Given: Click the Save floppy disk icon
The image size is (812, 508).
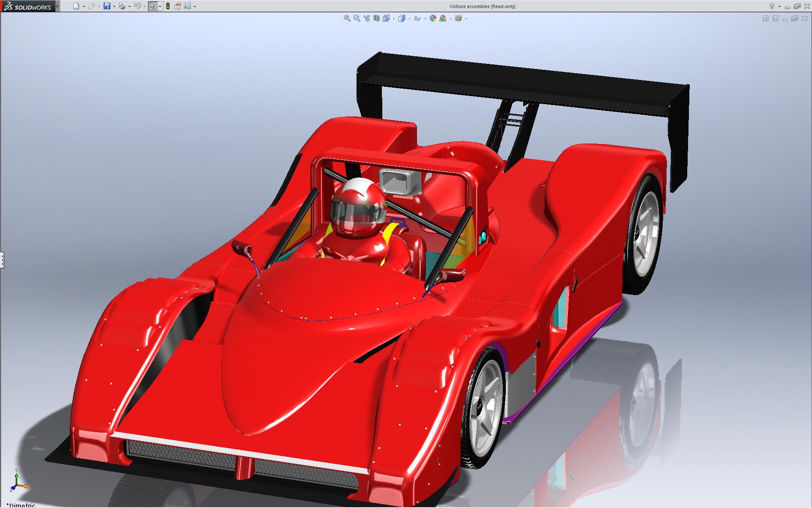Looking at the screenshot, I should (107, 6).
